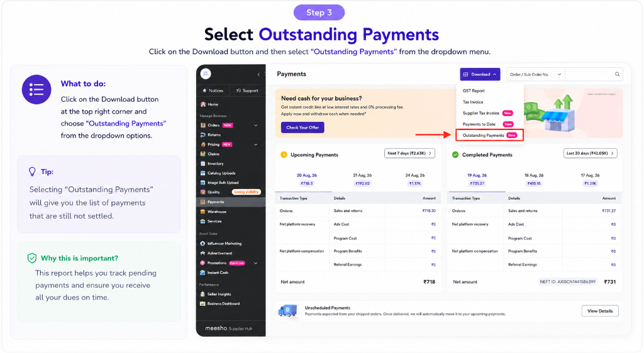Click the Home icon in sidebar
Viewport: 644px width, 353px height.
click(203, 104)
